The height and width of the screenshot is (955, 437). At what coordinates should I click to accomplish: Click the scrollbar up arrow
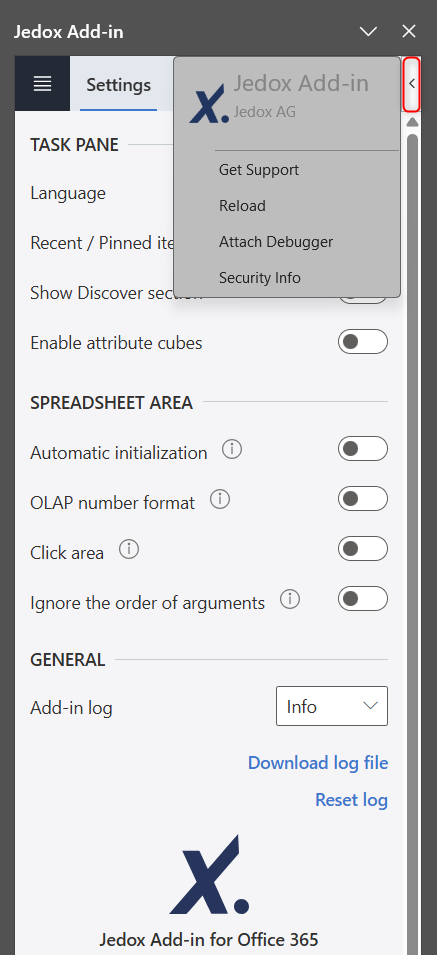[412, 122]
